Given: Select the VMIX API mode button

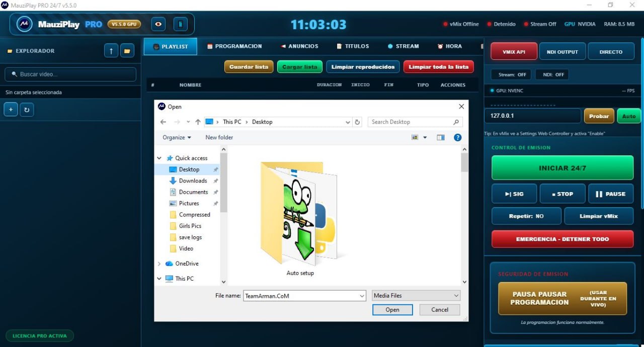Looking at the screenshot, I should pyautogui.click(x=514, y=52).
